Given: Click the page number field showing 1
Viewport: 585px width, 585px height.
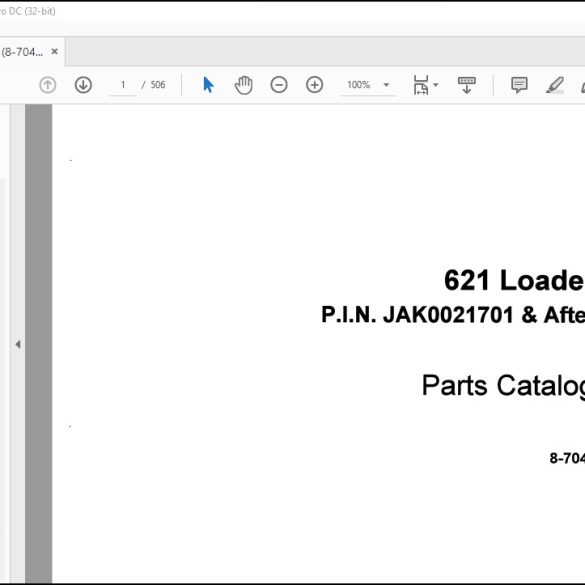Looking at the screenshot, I should pos(123,85).
